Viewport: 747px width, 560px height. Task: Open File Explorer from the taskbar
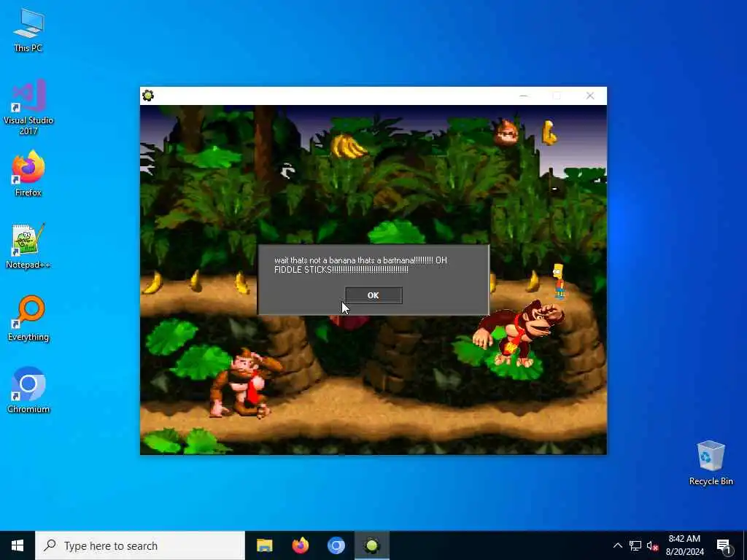pyautogui.click(x=264, y=545)
